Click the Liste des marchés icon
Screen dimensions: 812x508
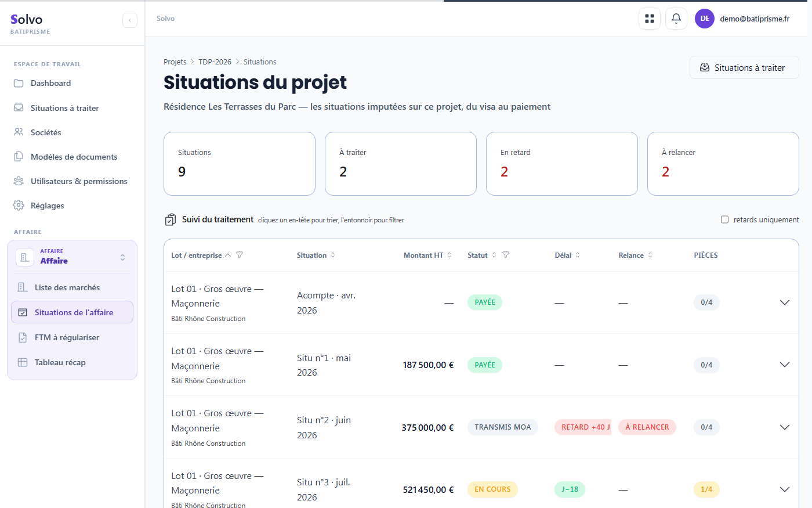click(23, 287)
